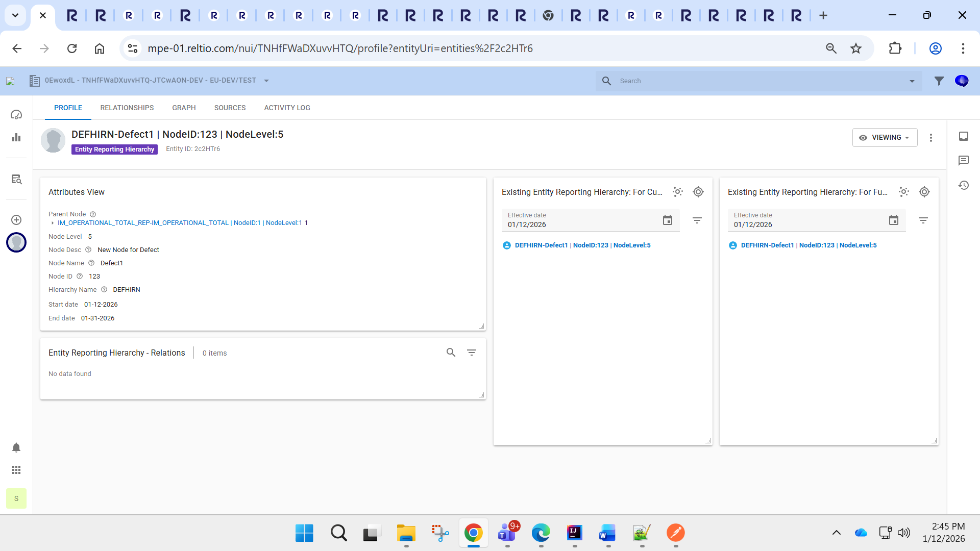Open the history clock icon on right
Viewport: 980px width, 551px height.
coord(964,185)
